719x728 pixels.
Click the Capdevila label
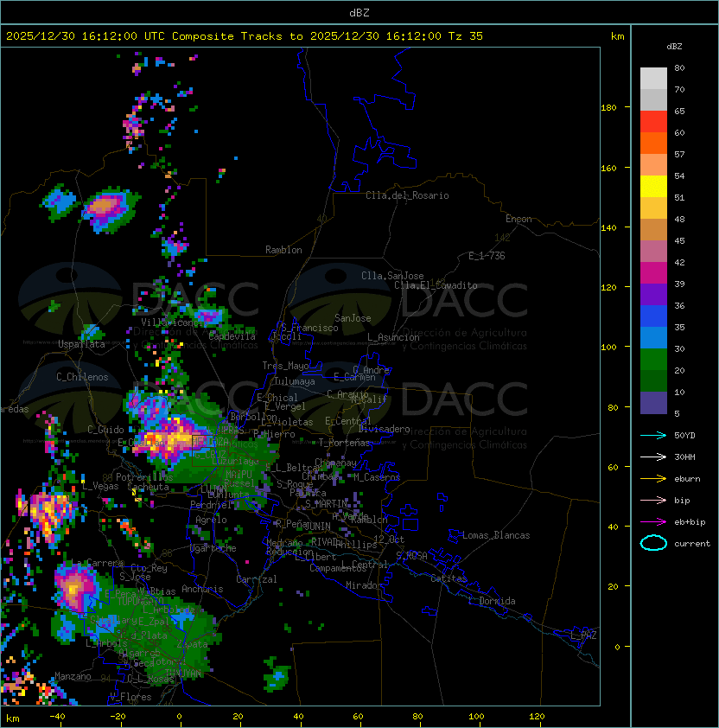pyautogui.click(x=232, y=336)
